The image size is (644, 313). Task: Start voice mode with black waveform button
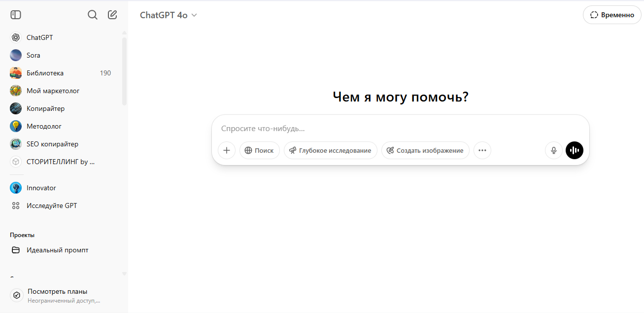[575, 150]
